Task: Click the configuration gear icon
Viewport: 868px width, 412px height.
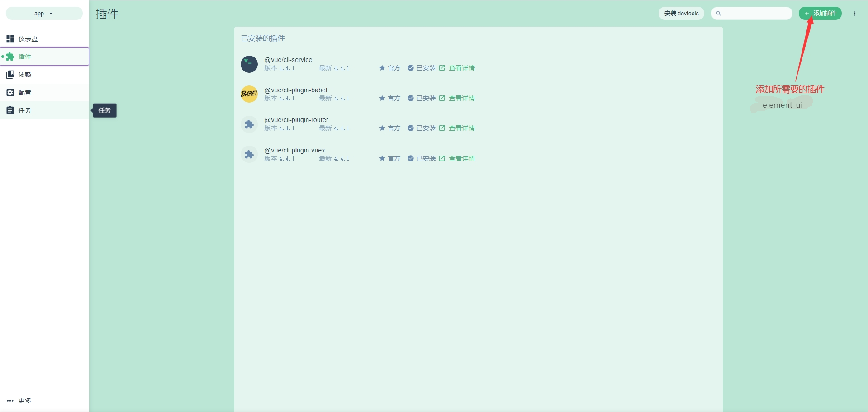Action: coord(10,92)
